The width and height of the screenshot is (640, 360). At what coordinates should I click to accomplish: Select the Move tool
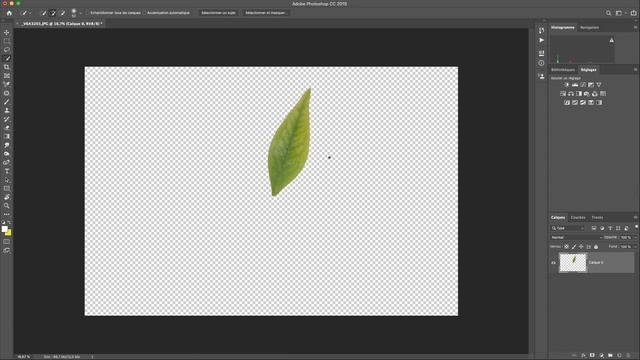[x=7, y=32]
